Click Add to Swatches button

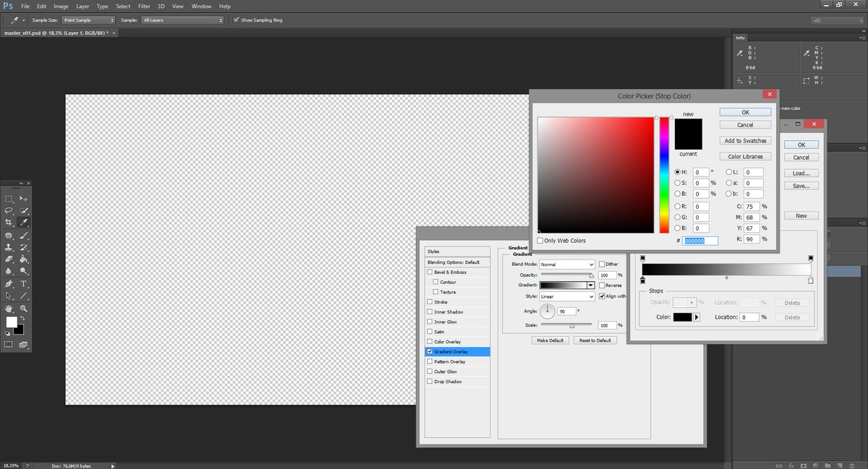(745, 140)
